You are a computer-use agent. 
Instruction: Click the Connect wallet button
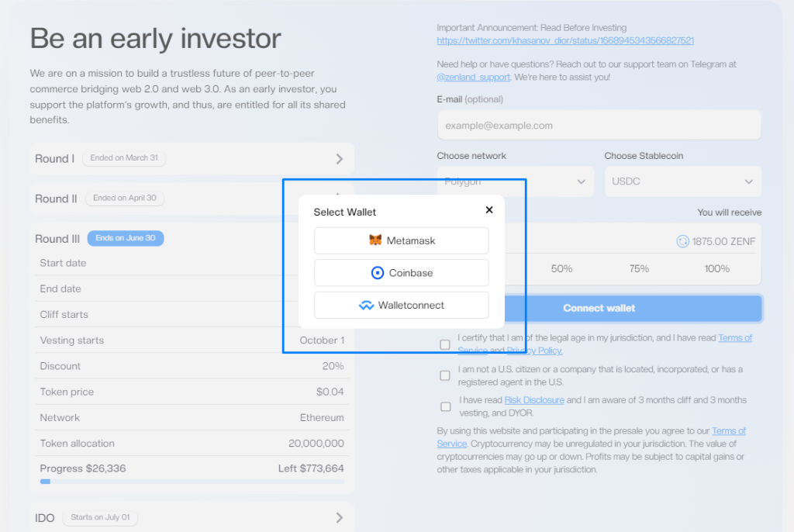(599, 308)
